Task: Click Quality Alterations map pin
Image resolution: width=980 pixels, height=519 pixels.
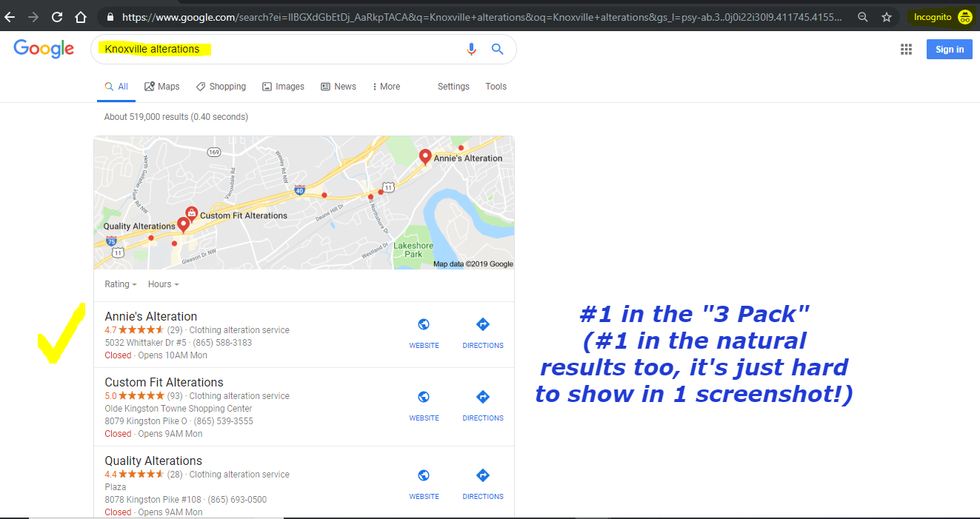Action: [183, 226]
